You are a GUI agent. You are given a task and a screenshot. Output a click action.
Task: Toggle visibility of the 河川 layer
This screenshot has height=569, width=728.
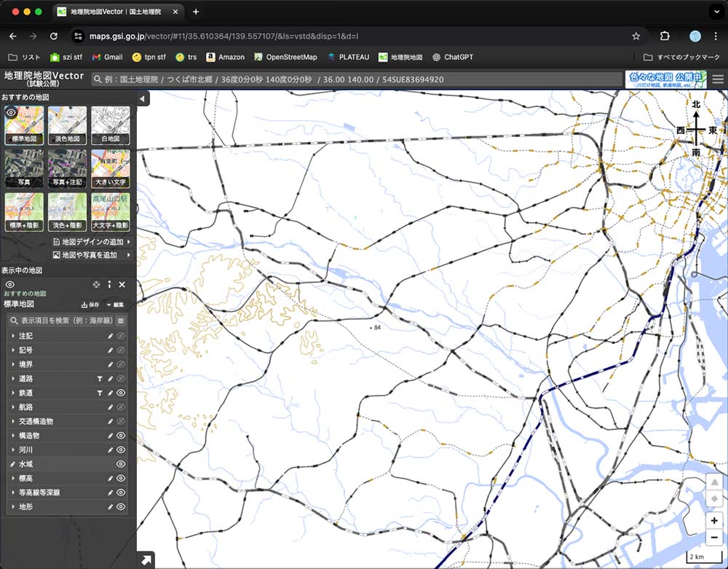(122, 450)
